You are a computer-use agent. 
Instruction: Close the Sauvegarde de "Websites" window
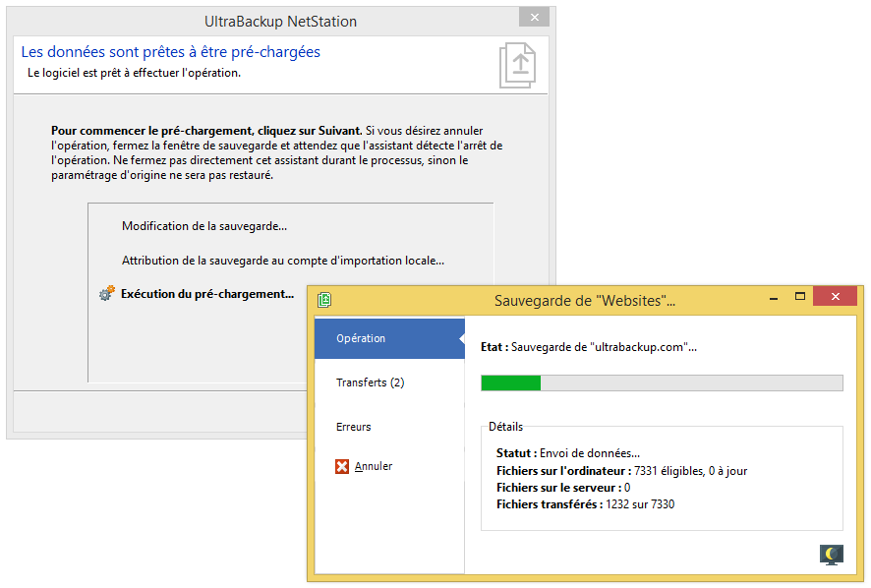(x=835, y=296)
